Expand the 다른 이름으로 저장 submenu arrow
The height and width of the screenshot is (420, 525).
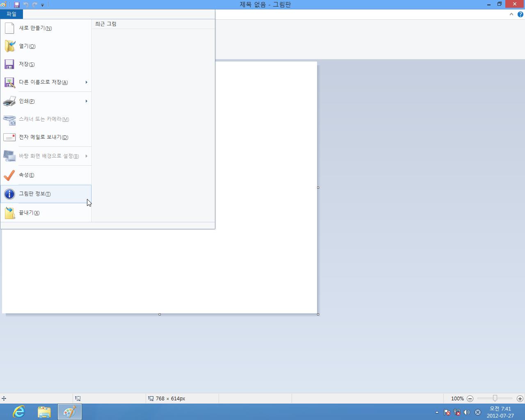click(x=87, y=82)
